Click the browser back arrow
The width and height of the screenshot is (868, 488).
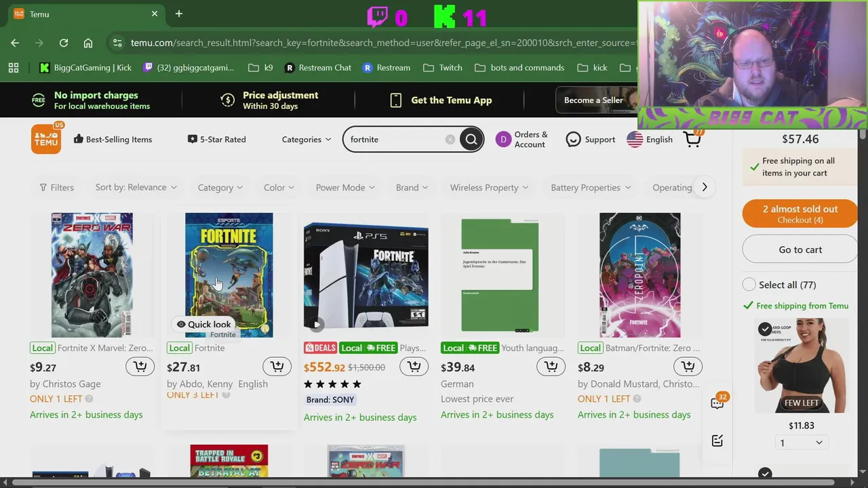click(x=15, y=43)
